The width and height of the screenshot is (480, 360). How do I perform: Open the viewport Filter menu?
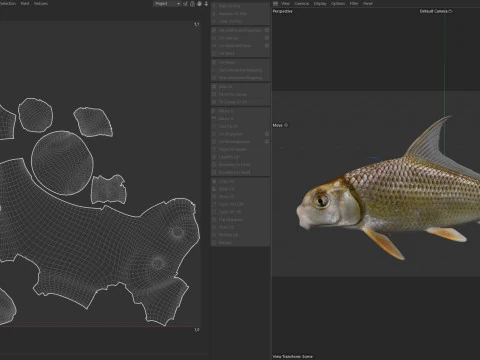[354, 4]
